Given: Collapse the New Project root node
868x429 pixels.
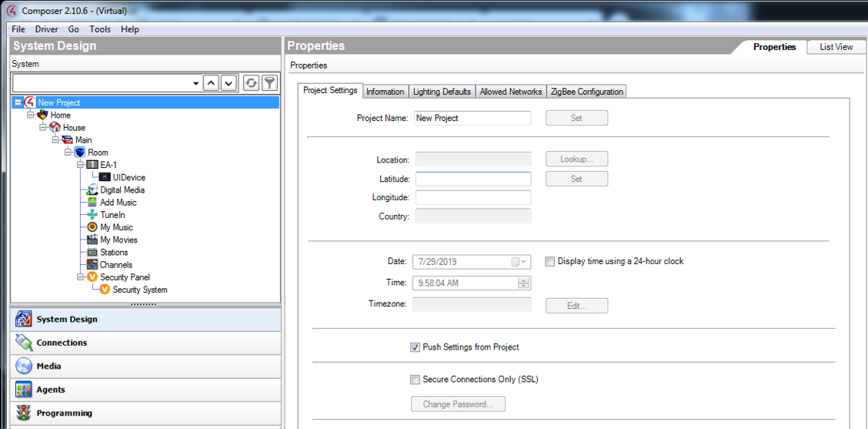Looking at the screenshot, I should click(x=18, y=102).
